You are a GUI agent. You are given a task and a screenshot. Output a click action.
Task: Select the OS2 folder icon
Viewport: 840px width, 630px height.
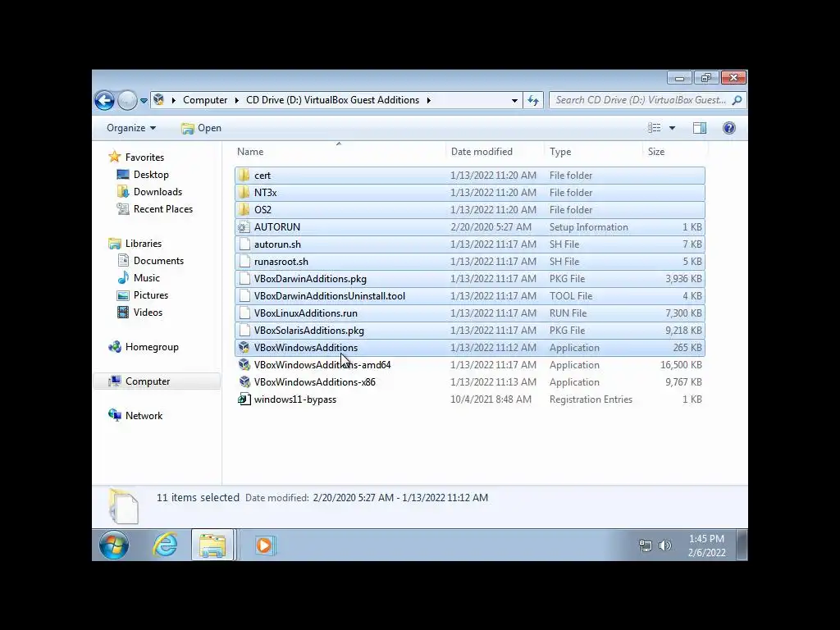pyautogui.click(x=244, y=209)
